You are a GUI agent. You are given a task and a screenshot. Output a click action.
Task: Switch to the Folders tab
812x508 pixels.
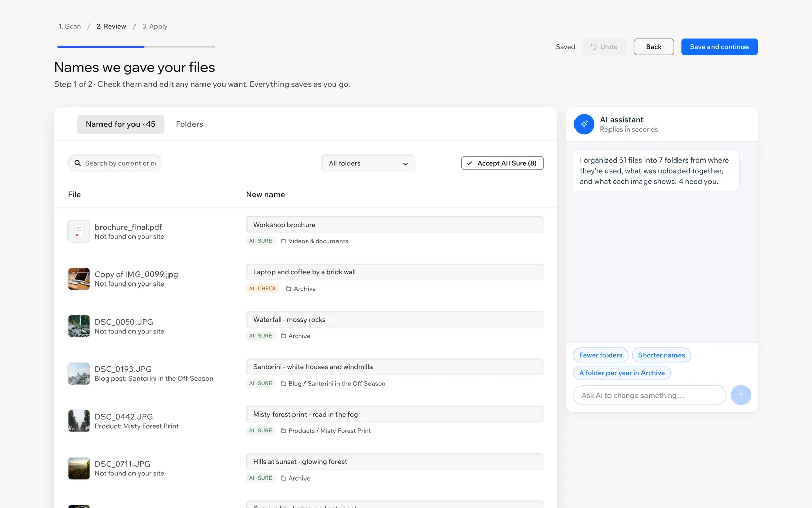click(x=189, y=124)
